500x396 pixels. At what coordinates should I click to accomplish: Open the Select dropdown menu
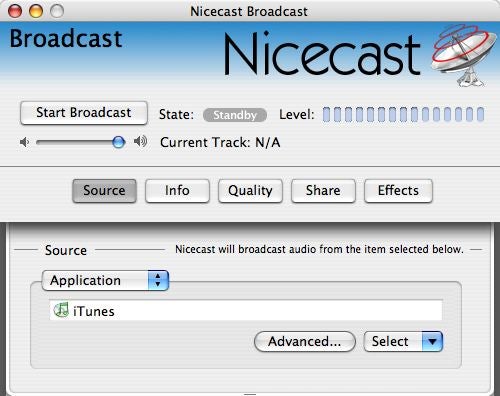pos(403,341)
